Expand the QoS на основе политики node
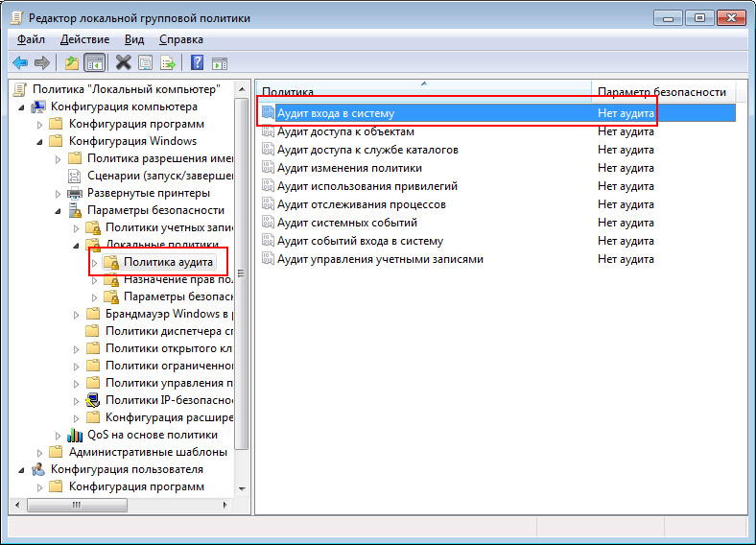This screenshot has height=545, width=756. 58,436
